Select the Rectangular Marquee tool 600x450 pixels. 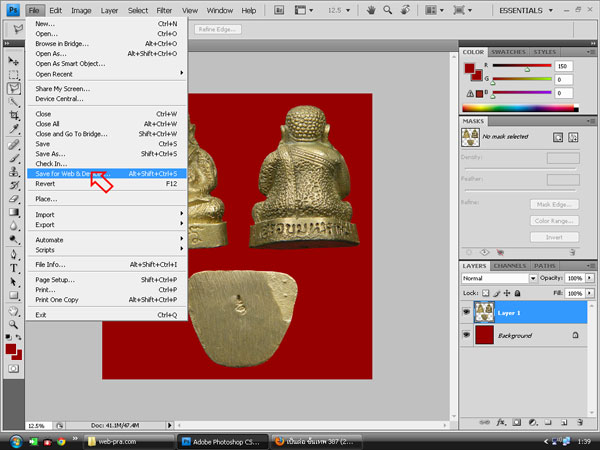click(x=14, y=75)
